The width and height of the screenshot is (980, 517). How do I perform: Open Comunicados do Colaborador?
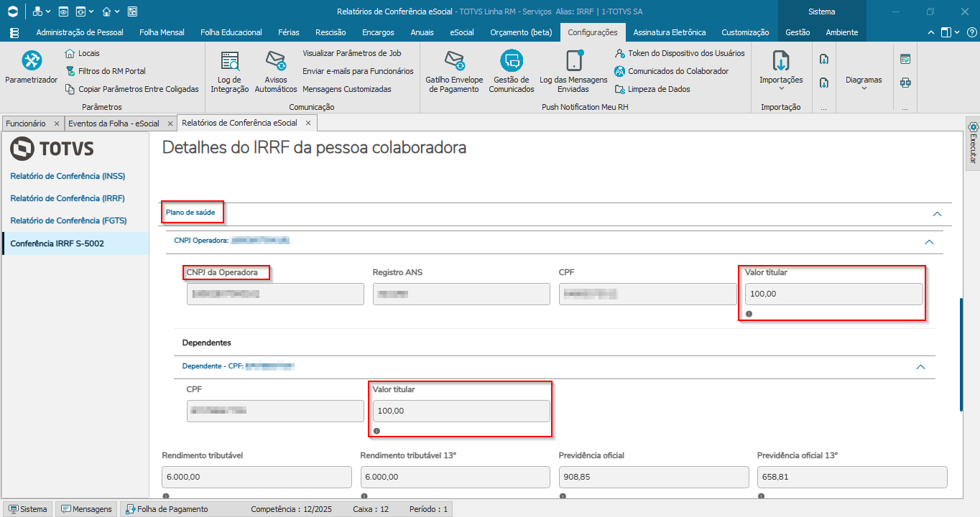click(671, 71)
